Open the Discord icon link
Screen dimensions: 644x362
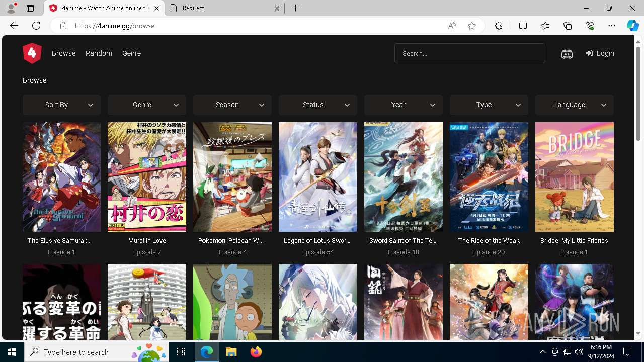click(567, 54)
